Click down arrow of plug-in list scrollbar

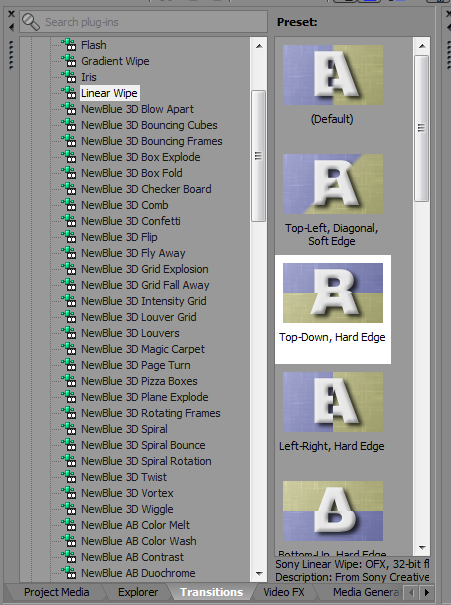coord(259,573)
